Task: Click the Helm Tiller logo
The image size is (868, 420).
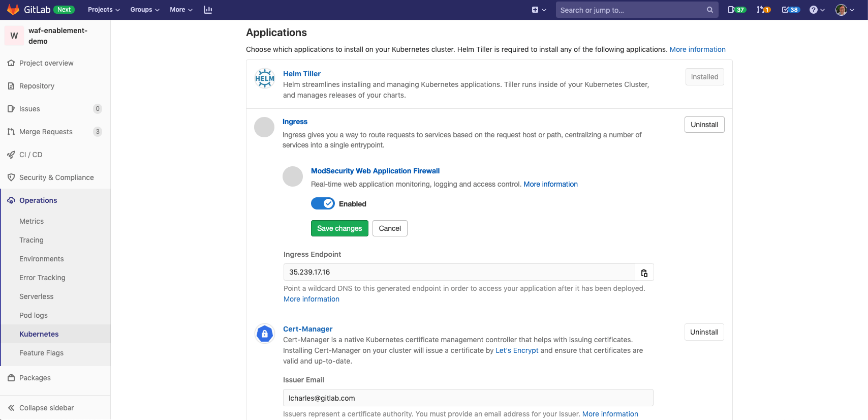Action: point(265,78)
